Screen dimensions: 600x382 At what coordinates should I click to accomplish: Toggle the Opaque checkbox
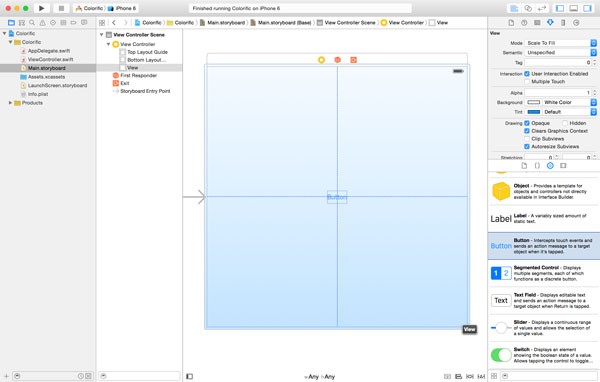tap(527, 123)
